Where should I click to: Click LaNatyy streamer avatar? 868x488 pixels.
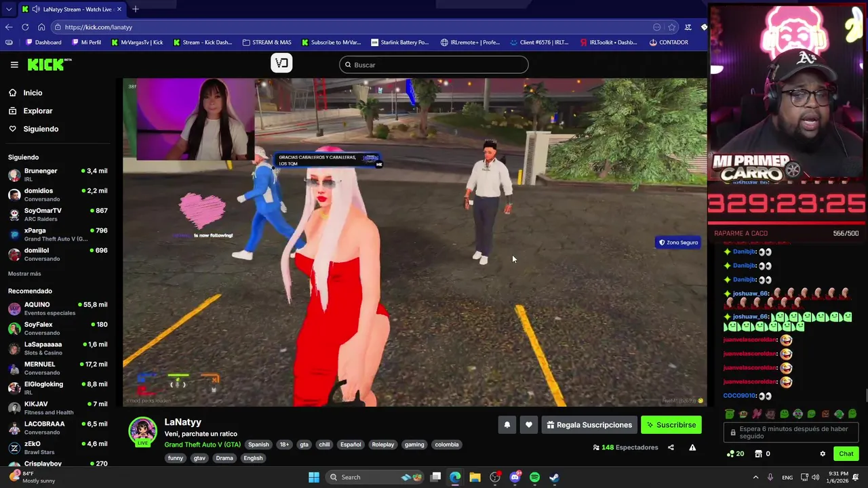(x=142, y=432)
